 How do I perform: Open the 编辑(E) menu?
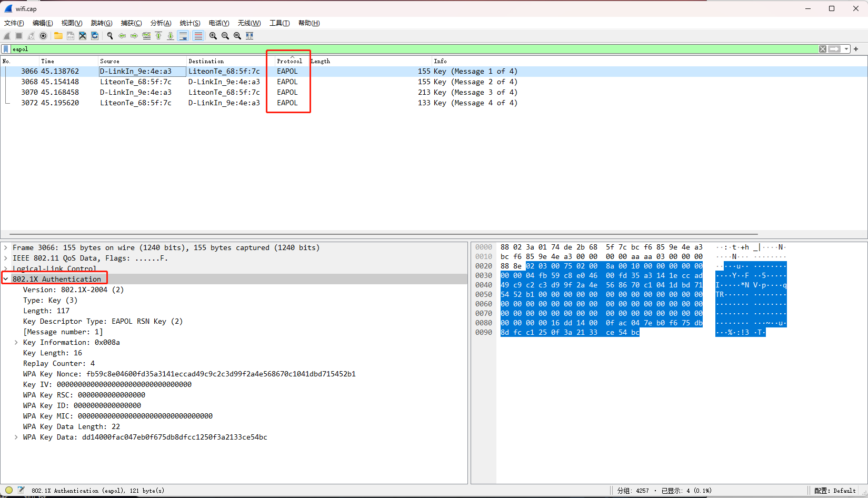coord(43,23)
